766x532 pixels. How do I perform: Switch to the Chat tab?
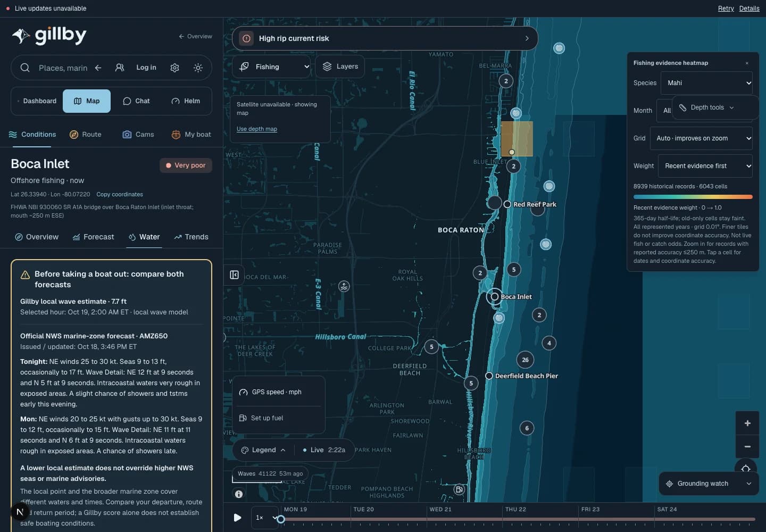[x=137, y=101]
